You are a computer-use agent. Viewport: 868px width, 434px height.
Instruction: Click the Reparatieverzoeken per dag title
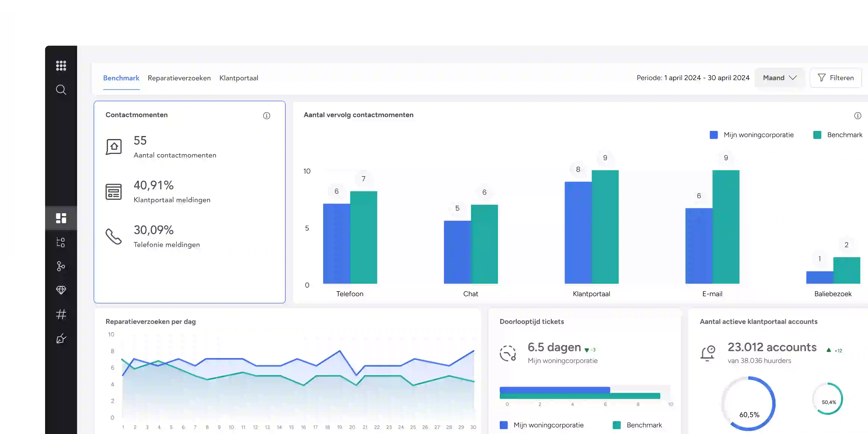pyautogui.click(x=151, y=322)
